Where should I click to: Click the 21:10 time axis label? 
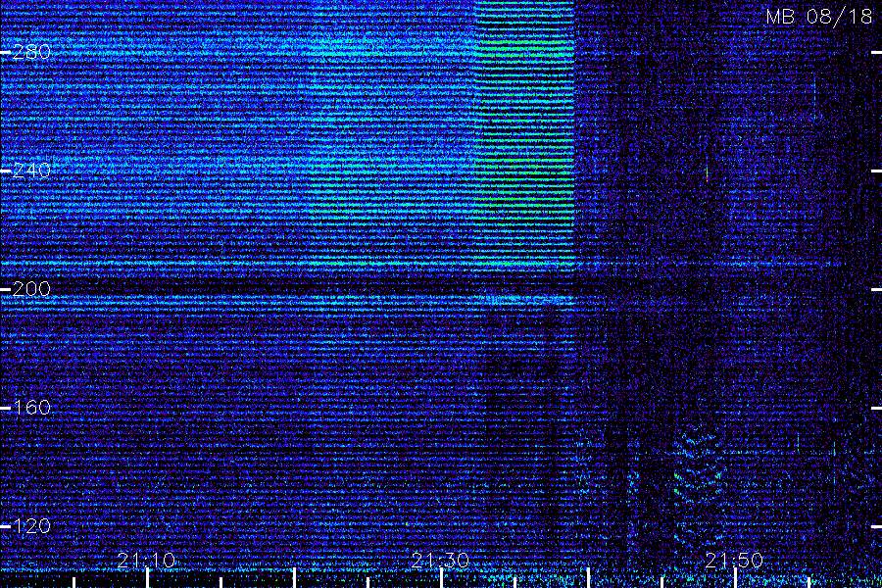146,561
